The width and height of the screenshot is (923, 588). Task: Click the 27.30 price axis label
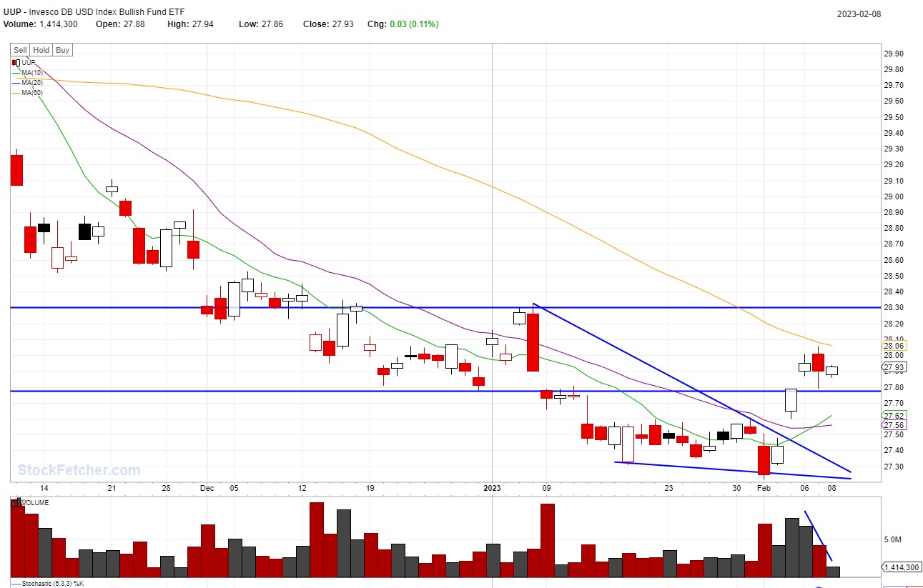pyautogui.click(x=894, y=467)
